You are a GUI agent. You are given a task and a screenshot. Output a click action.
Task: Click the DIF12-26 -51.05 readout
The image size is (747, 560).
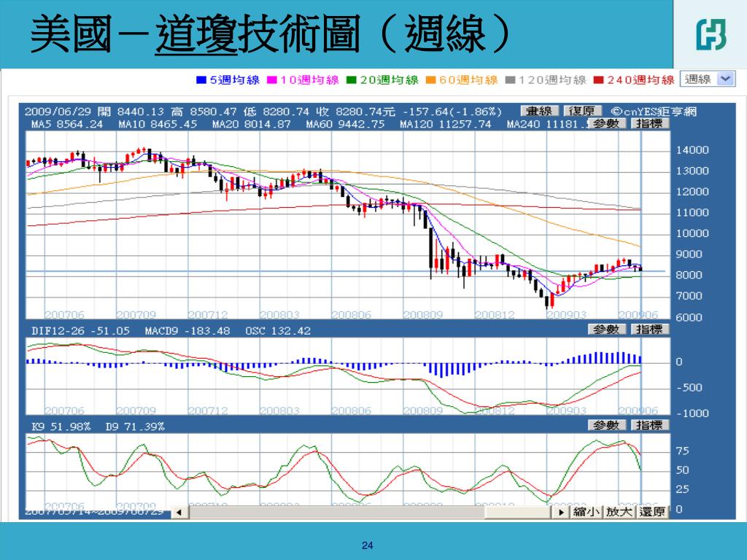(80, 330)
